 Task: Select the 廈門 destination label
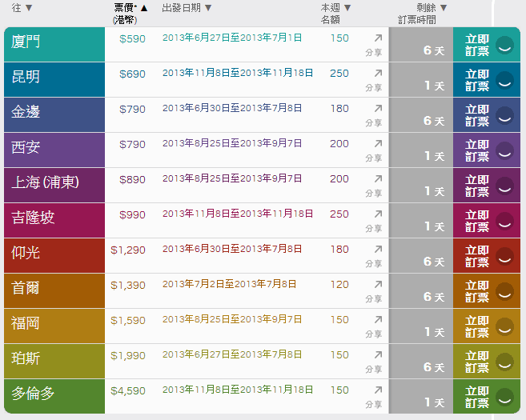point(26,42)
